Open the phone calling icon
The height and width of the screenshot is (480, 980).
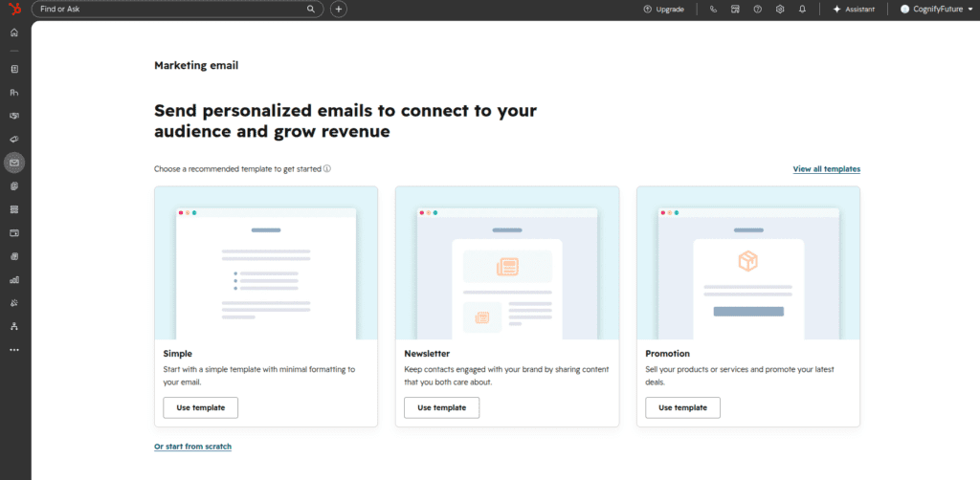tap(713, 10)
